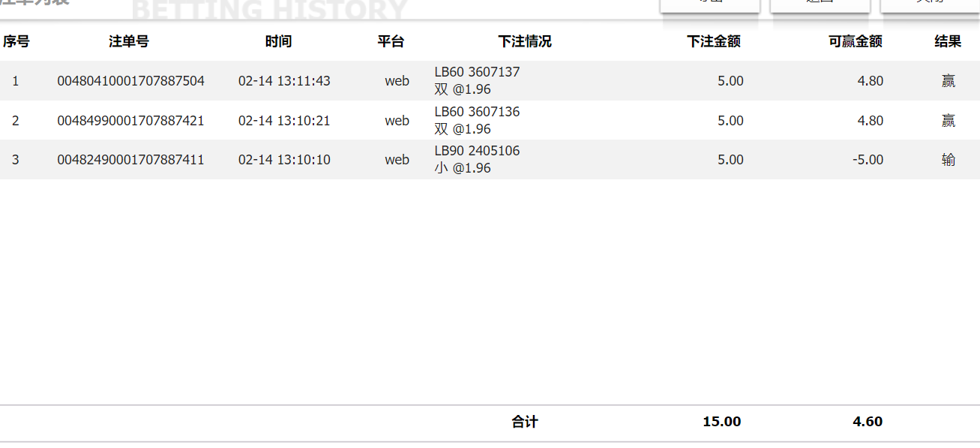The width and height of the screenshot is (980, 448).
Task: Select bet order 00484990001707887421
Action: [130, 121]
